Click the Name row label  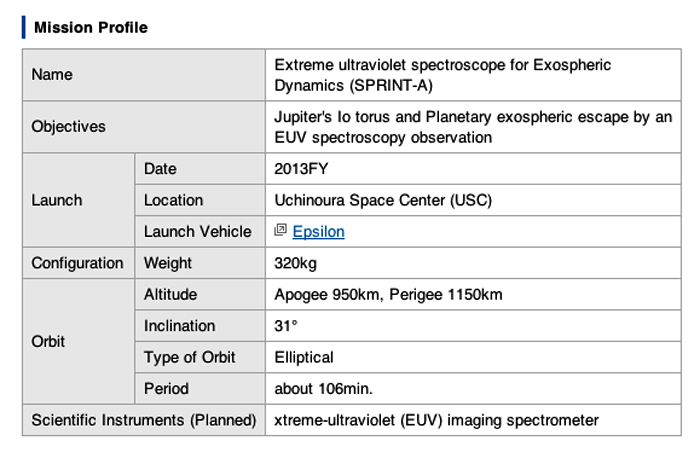(x=144, y=75)
